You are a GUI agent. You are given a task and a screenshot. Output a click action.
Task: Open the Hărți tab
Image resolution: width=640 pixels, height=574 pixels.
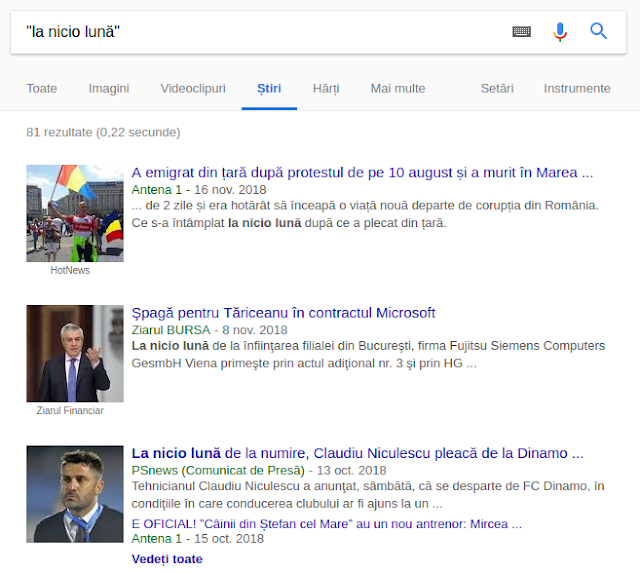pos(326,89)
